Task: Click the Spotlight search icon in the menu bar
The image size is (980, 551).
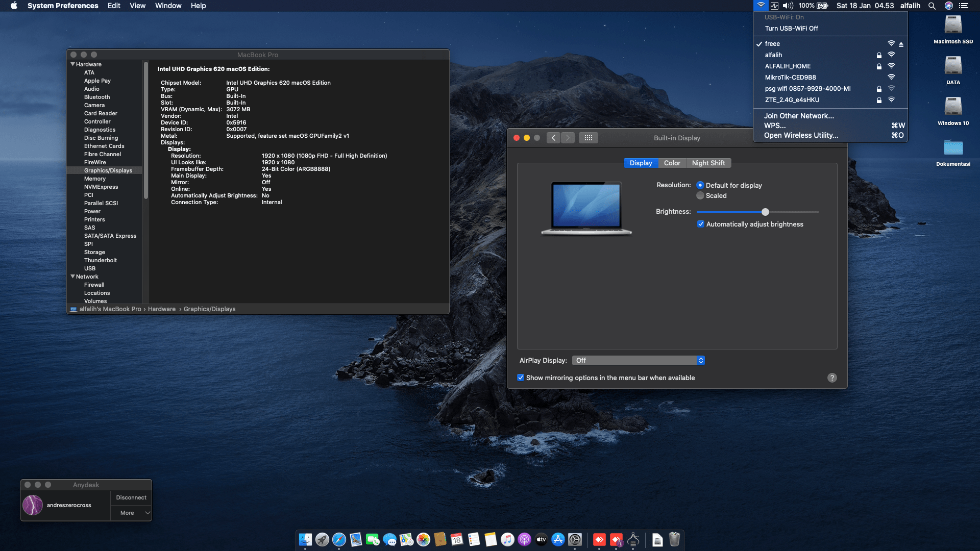Action: point(932,6)
